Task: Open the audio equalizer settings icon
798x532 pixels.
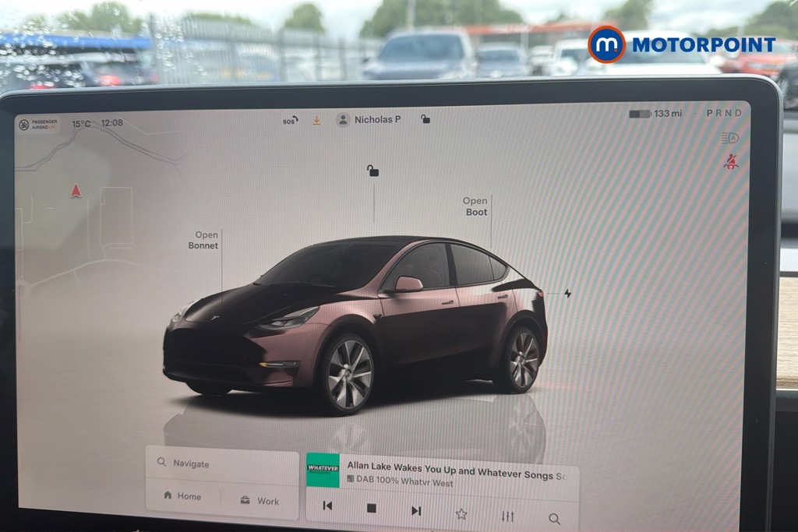Action: (x=507, y=516)
